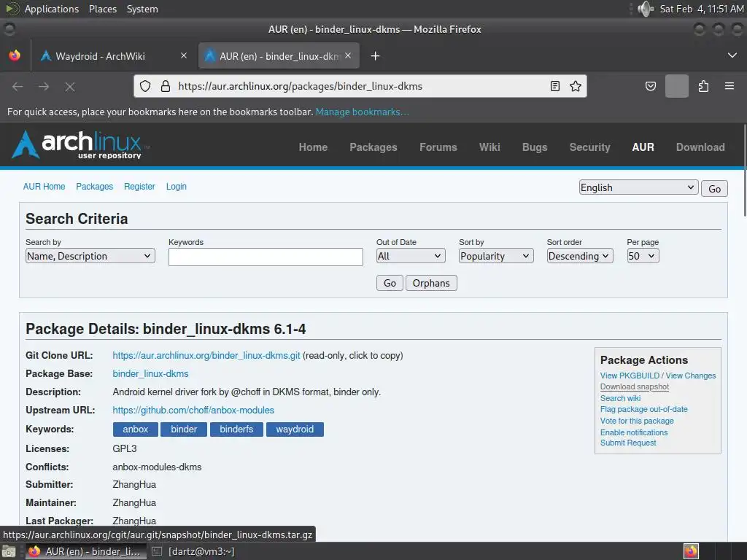Open the Sort order Descending dropdown
The image size is (747, 560).
580,256
